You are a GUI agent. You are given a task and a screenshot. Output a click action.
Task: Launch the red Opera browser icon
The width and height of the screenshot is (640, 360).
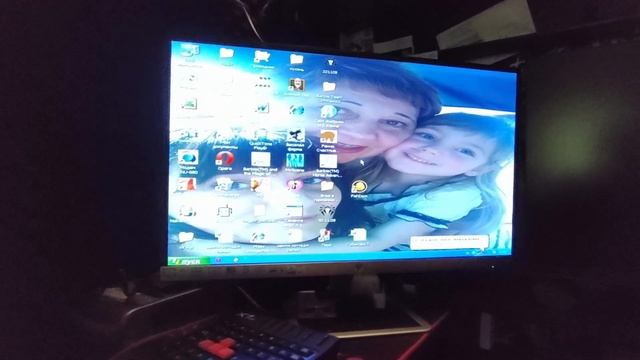click(225, 158)
